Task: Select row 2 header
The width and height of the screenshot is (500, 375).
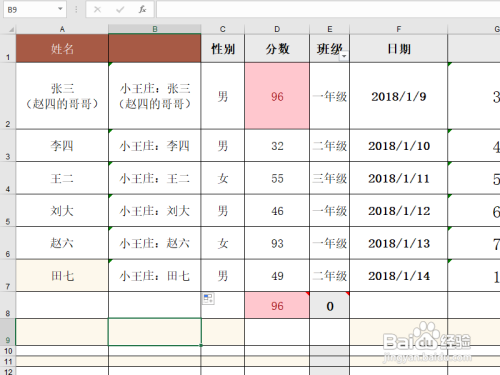Action: [x=8, y=96]
